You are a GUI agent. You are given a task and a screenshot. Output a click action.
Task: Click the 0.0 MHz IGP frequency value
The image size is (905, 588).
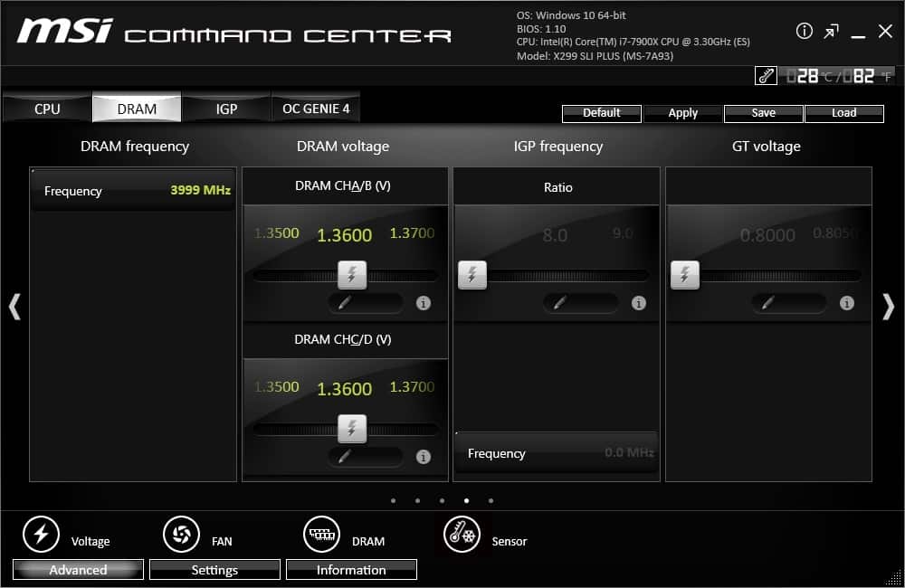pyautogui.click(x=629, y=452)
